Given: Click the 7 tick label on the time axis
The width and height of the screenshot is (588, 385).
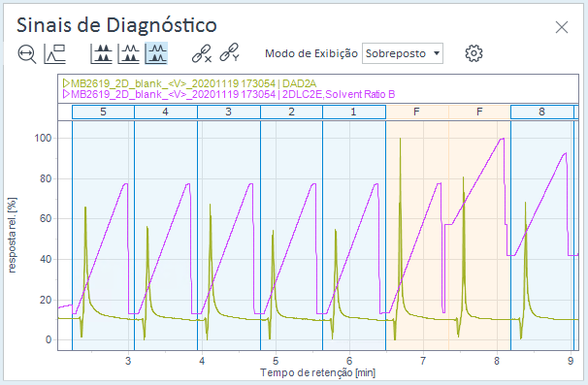Looking at the screenshot, I should 423,361.
